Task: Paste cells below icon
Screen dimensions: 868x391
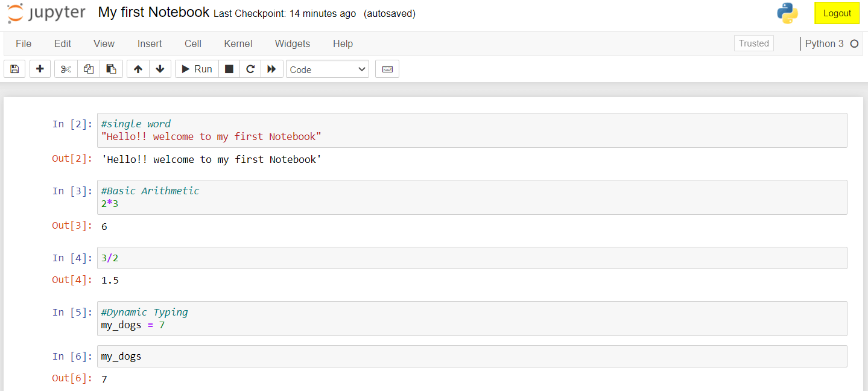Action: [112, 69]
